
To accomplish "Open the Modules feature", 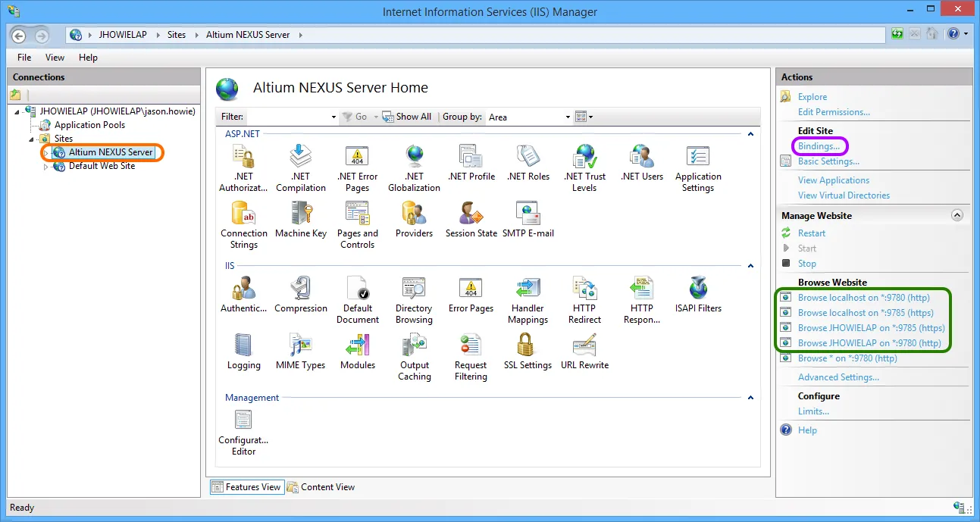I will 357,352.
